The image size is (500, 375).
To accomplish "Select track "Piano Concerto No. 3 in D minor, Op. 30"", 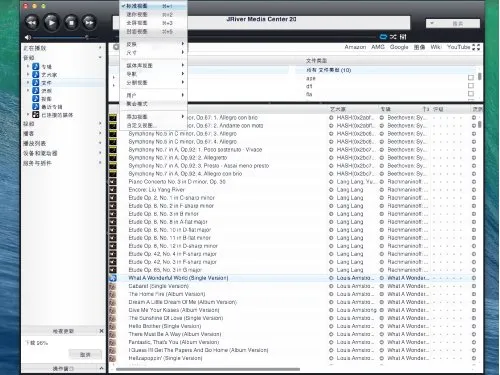I will coord(177,182).
